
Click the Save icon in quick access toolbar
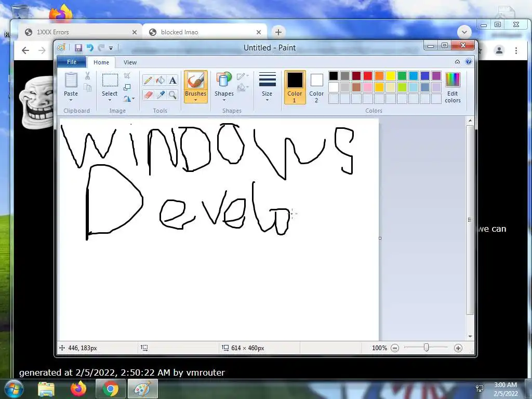[78, 48]
